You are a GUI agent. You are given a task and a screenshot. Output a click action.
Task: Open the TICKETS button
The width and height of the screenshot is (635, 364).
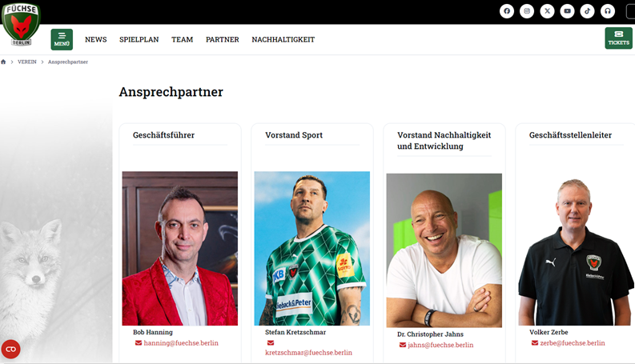(618, 38)
